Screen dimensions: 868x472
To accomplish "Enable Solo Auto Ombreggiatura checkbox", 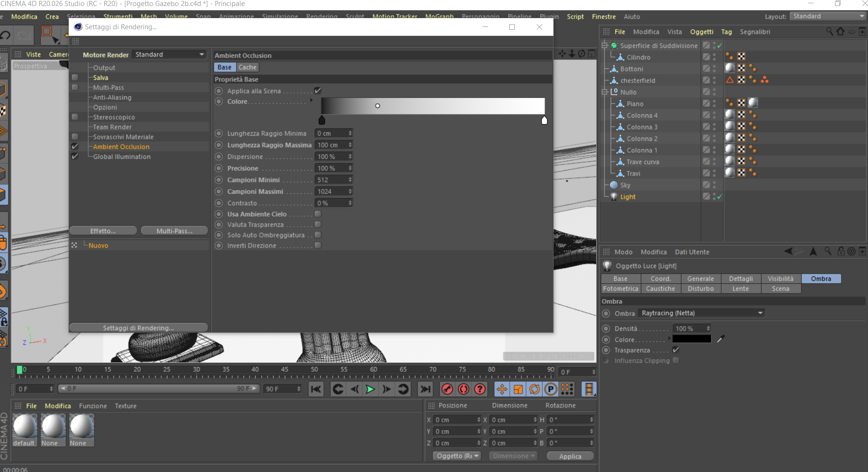I will click(318, 235).
